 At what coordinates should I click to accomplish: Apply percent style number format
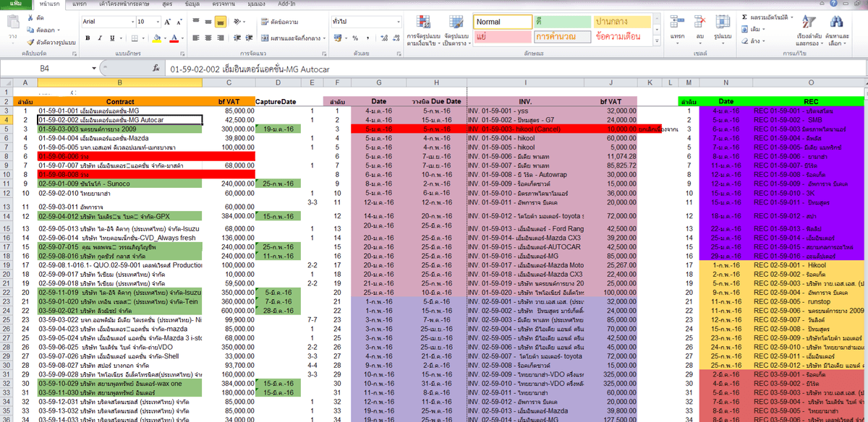pyautogui.click(x=355, y=38)
